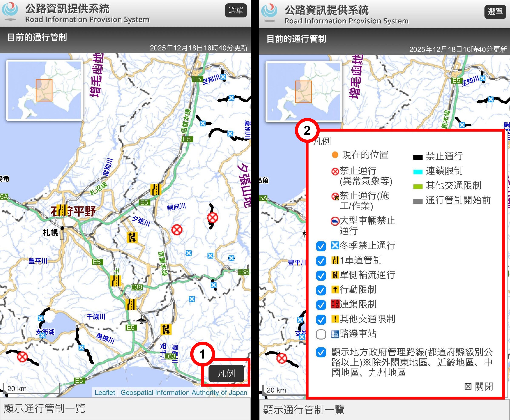The image size is (510, 420).
Task: Open the 選單 menu
Action: coord(236,10)
